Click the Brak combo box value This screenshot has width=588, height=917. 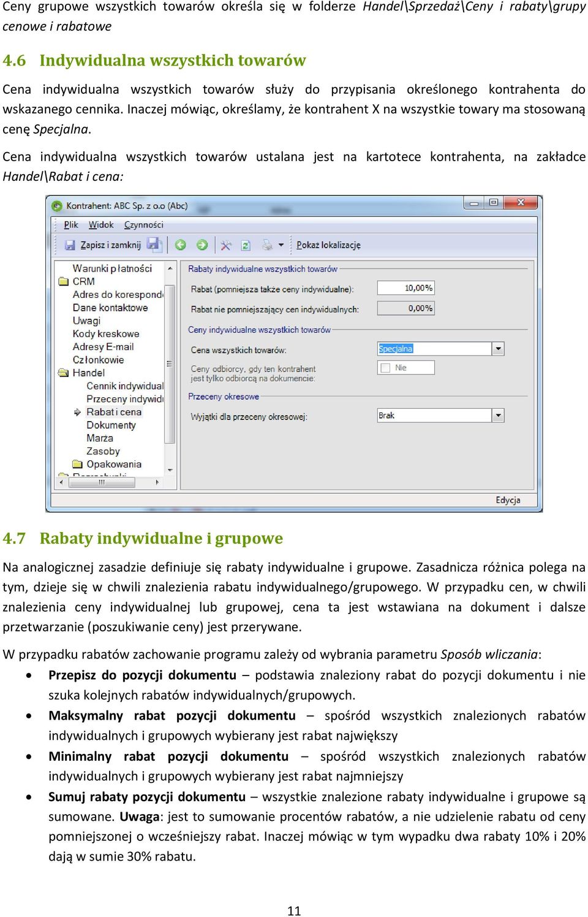tap(386, 416)
